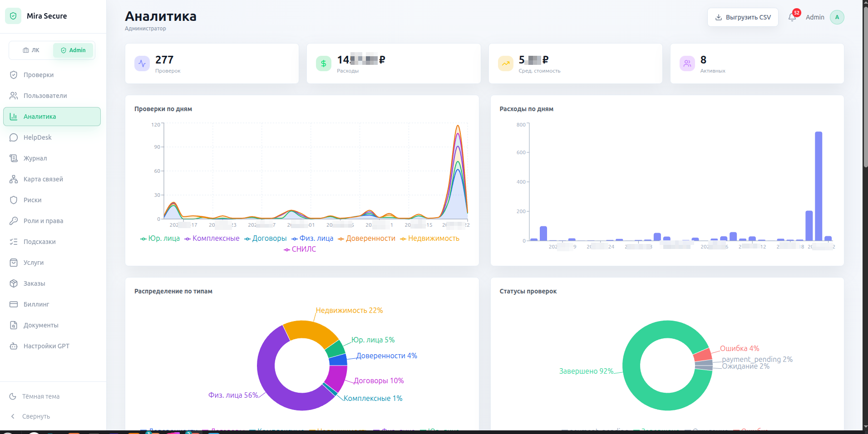The width and height of the screenshot is (868, 434).
Task: Open Роли и права key icon
Action: (x=14, y=221)
